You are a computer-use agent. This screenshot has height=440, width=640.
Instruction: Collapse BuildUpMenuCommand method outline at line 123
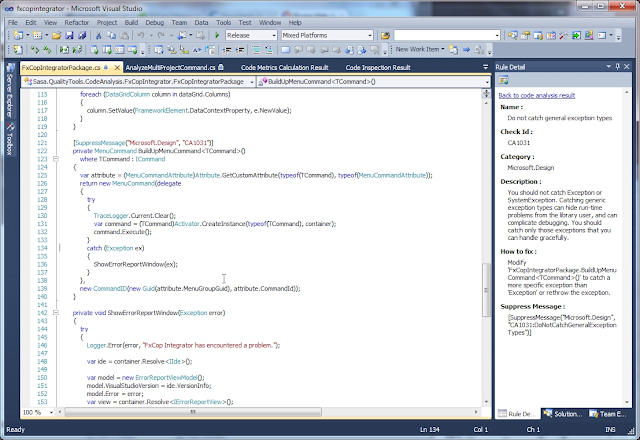(56, 159)
